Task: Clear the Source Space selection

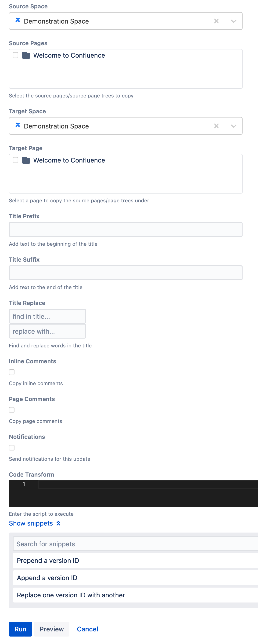Action: pyautogui.click(x=216, y=21)
